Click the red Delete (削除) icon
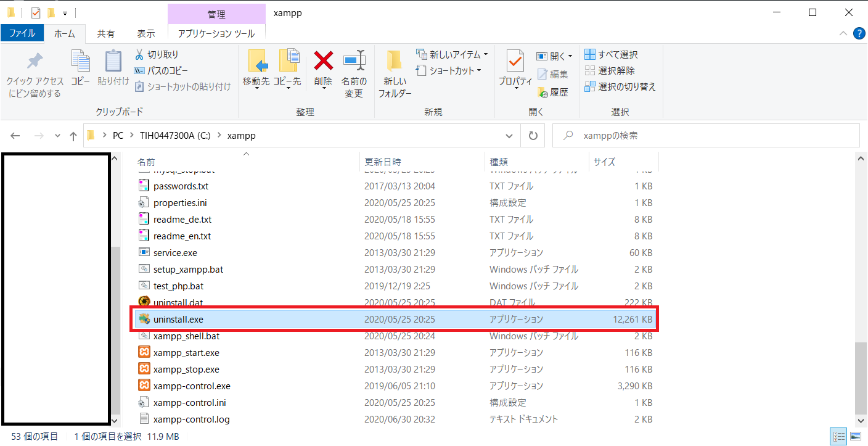Screen dimensions: 868x446 [x=323, y=60]
